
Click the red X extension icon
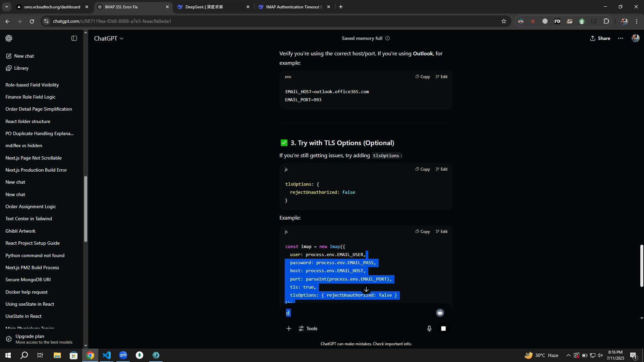tap(533, 21)
